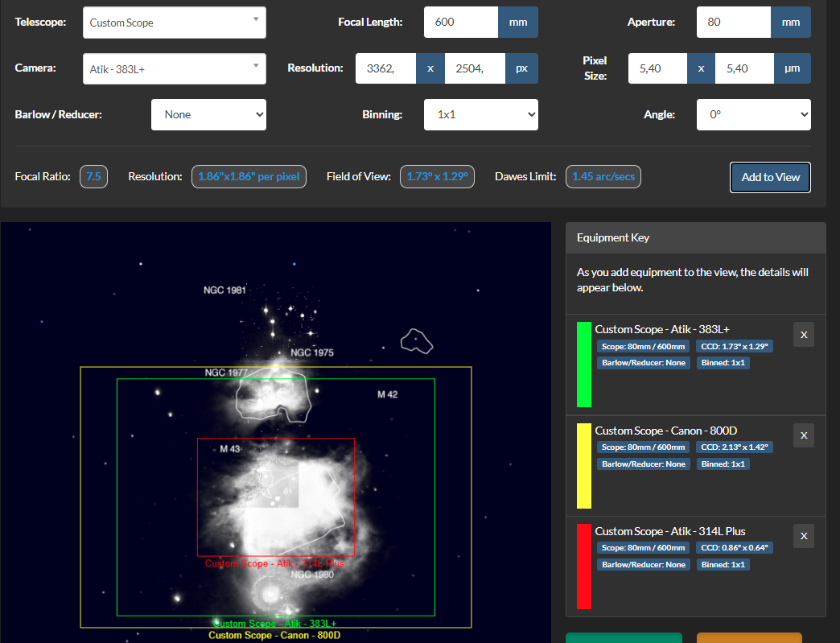The height and width of the screenshot is (643, 840).
Task: Expand the Binning select showing 1x1
Action: tap(480, 114)
